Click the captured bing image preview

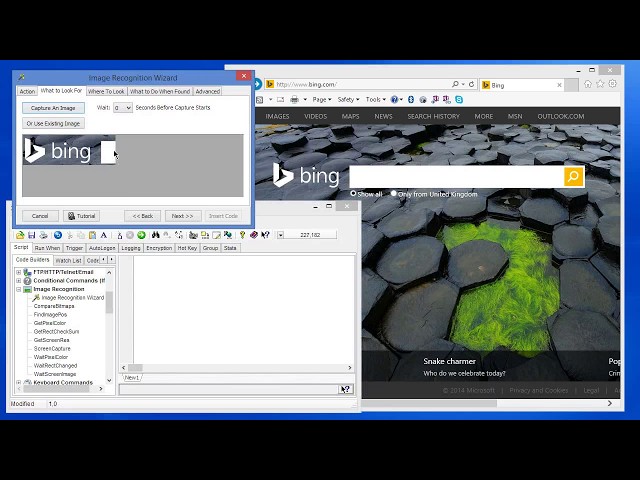[69, 150]
